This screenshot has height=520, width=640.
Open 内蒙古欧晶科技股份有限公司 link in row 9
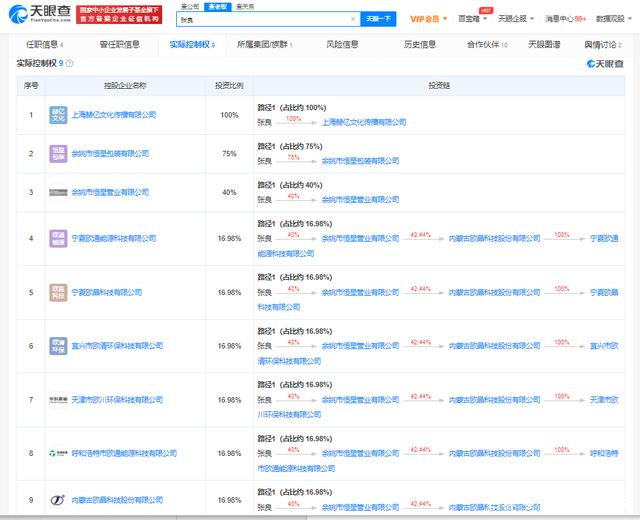[118, 499]
